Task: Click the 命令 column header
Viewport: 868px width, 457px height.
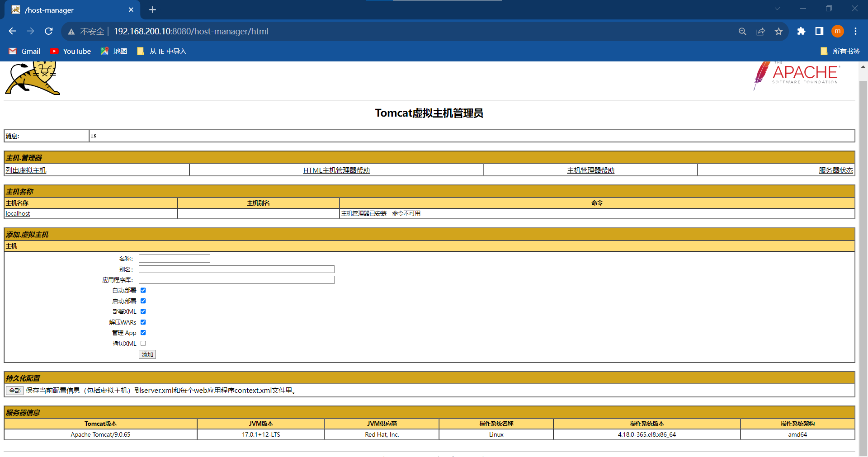Action: pos(597,203)
